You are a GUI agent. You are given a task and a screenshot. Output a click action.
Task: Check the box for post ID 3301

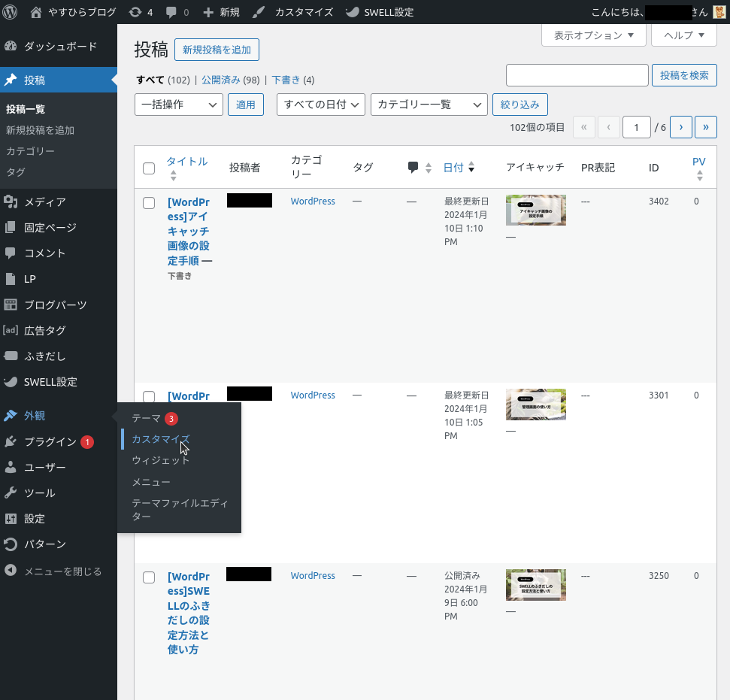click(x=149, y=397)
